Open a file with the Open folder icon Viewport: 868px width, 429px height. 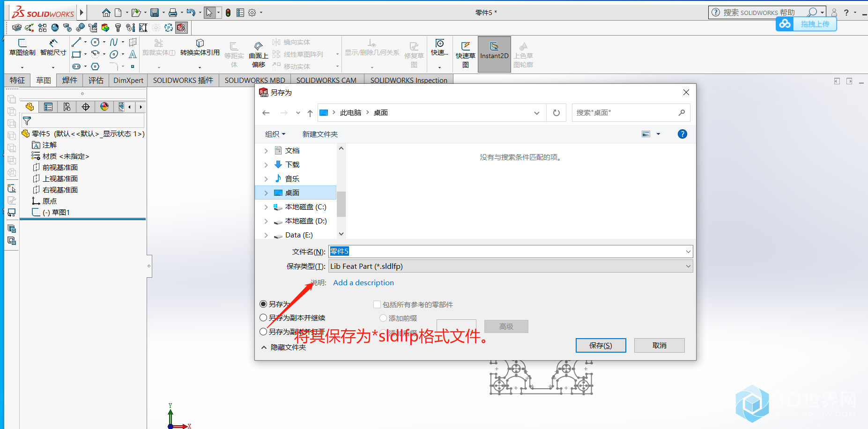136,13
